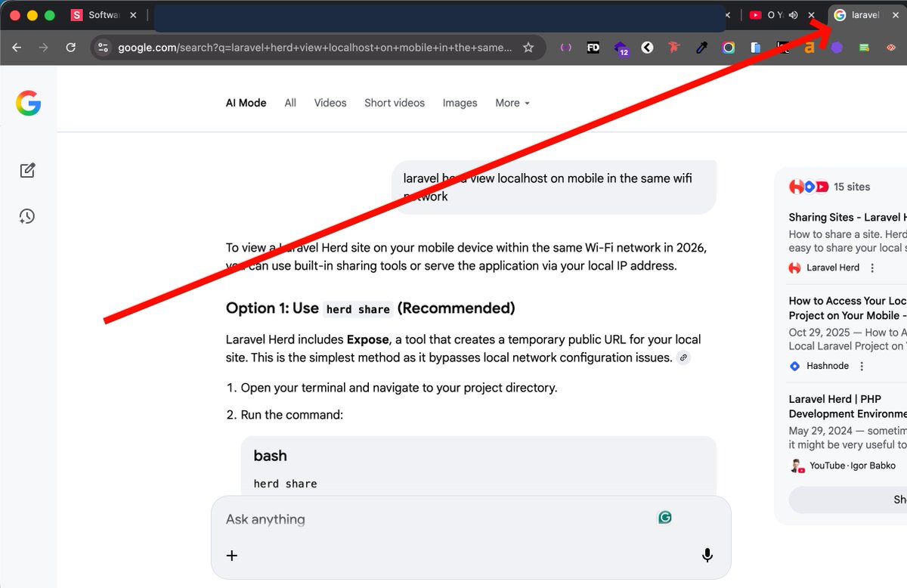Open the FD extension icon
907x588 pixels.
point(593,47)
